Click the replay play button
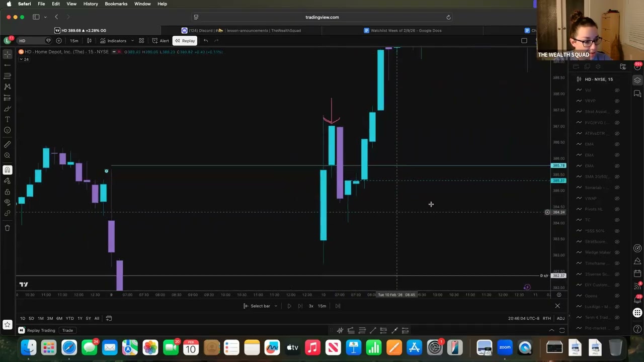 pyautogui.click(x=289, y=306)
